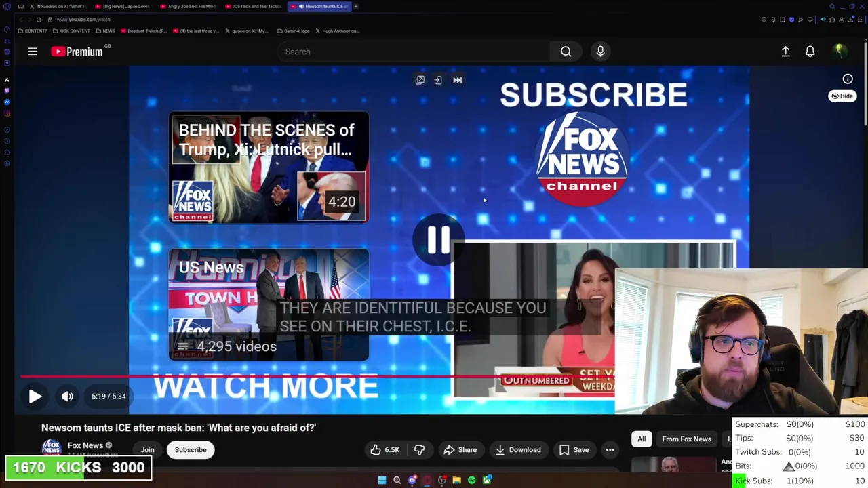This screenshot has height=488, width=868.
Task: Switch to ICE raids and fear tactics tab
Action: 252,6
